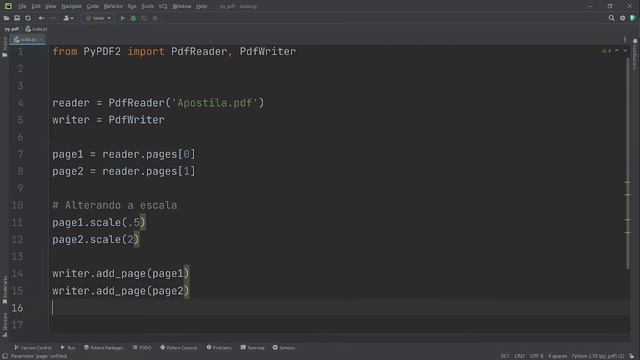Click the gutter at line number 7
The width and height of the screenshot is (640, 360).
coord(20,154)
